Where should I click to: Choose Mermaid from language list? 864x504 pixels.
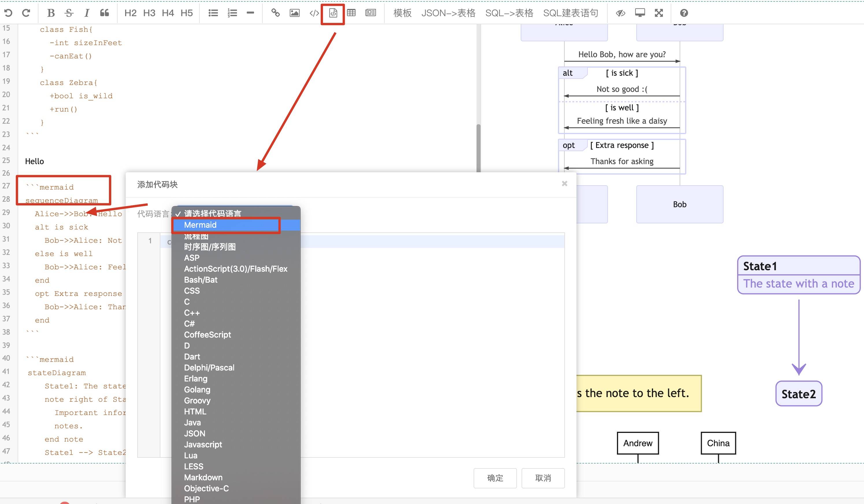click(236, 225)
